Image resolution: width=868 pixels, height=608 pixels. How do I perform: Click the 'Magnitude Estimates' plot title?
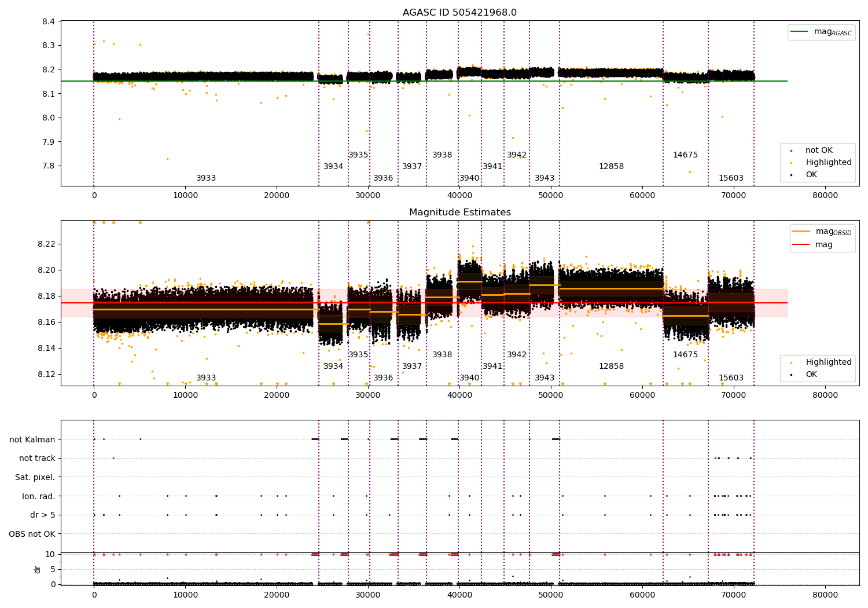click(x=459, y=213)
